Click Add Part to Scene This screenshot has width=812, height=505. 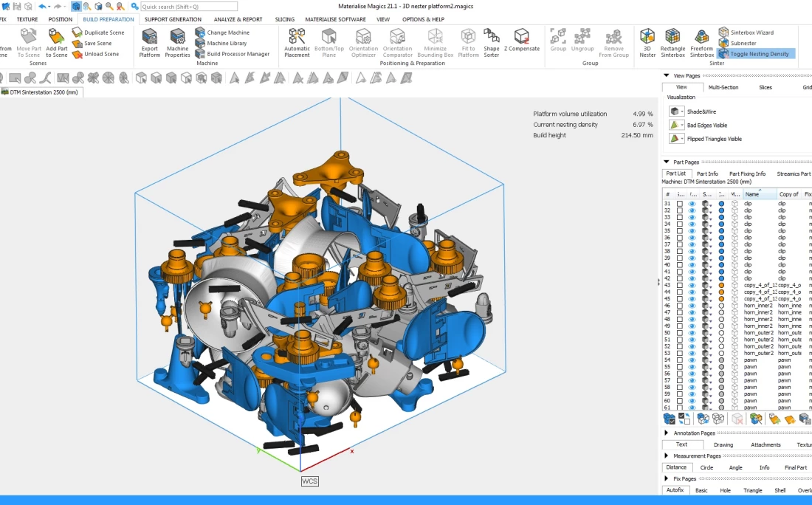point(57,41)
